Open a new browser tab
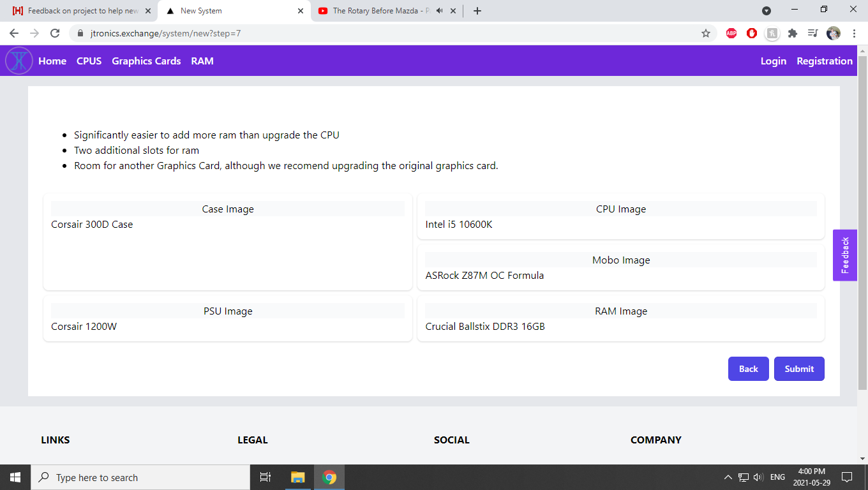 477,11
